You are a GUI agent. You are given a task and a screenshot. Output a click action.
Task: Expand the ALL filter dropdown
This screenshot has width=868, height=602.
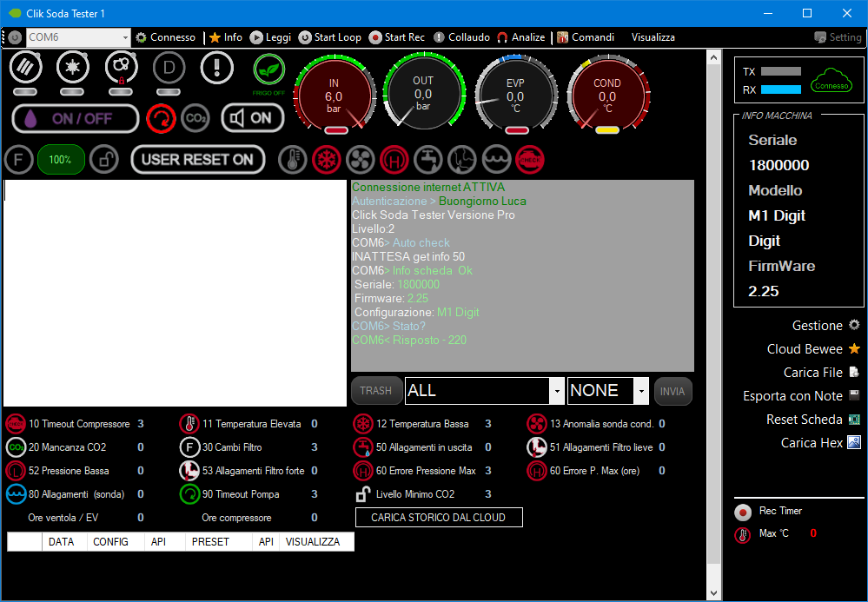pos(557,392)
